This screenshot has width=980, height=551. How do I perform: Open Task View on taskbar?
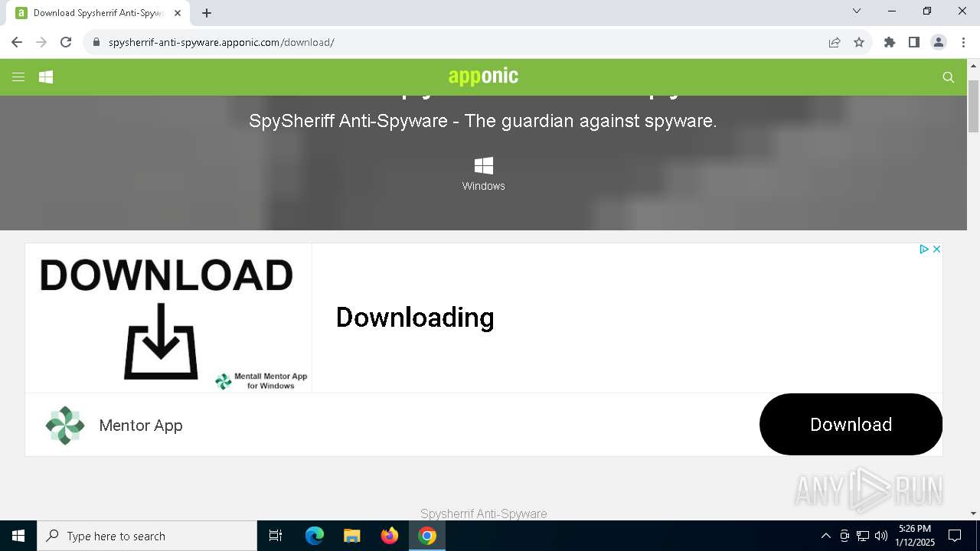(276, 536)
